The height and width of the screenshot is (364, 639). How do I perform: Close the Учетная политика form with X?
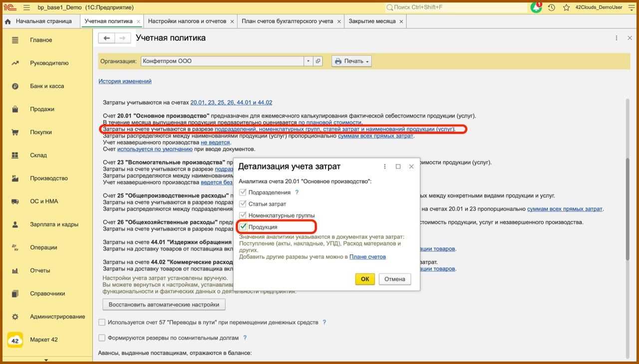630,38
